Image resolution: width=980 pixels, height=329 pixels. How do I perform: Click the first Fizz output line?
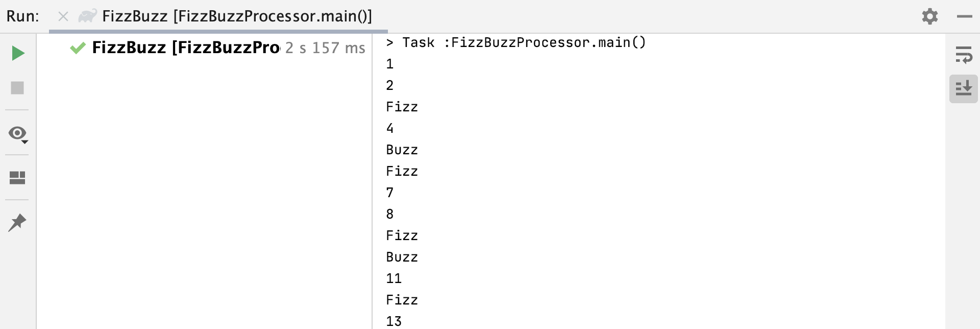(x=402, y=107)
